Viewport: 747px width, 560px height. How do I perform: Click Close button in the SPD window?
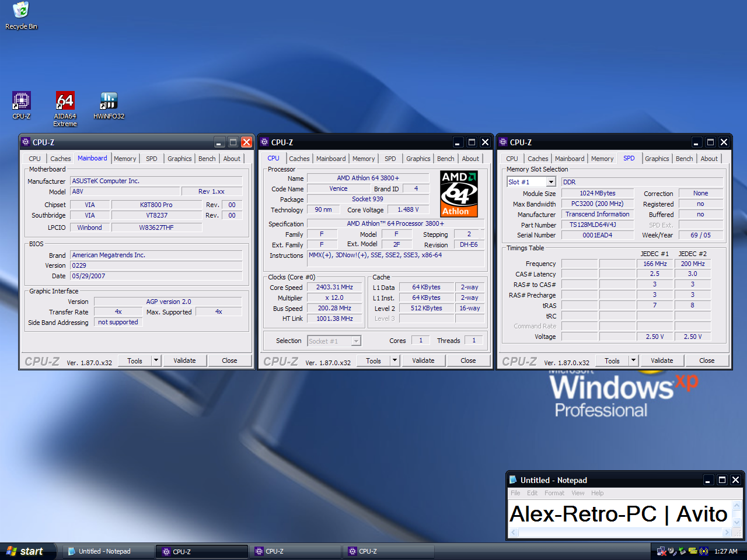coord(706,360)
